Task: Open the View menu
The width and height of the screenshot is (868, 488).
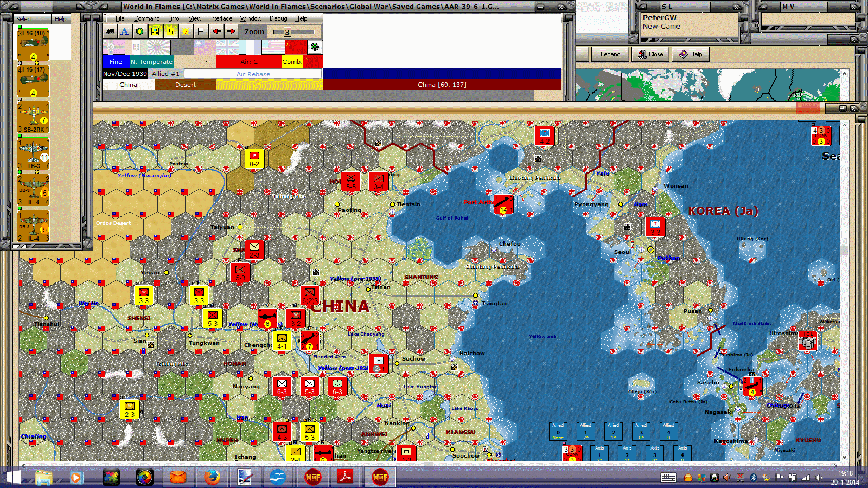Action: pyautogui.click(x=195, y=18)
